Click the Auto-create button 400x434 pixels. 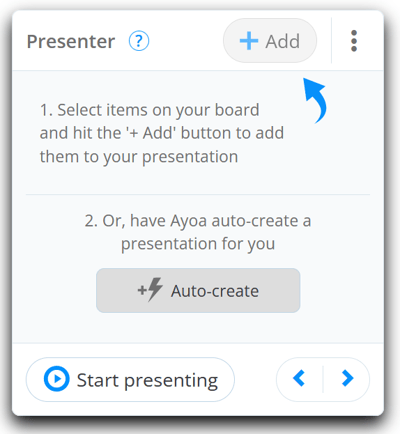[x=198, y=290]
